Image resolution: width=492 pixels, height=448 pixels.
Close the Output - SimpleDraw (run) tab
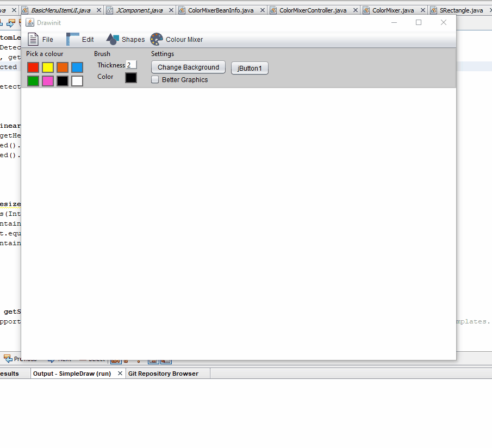click(120, 374)
